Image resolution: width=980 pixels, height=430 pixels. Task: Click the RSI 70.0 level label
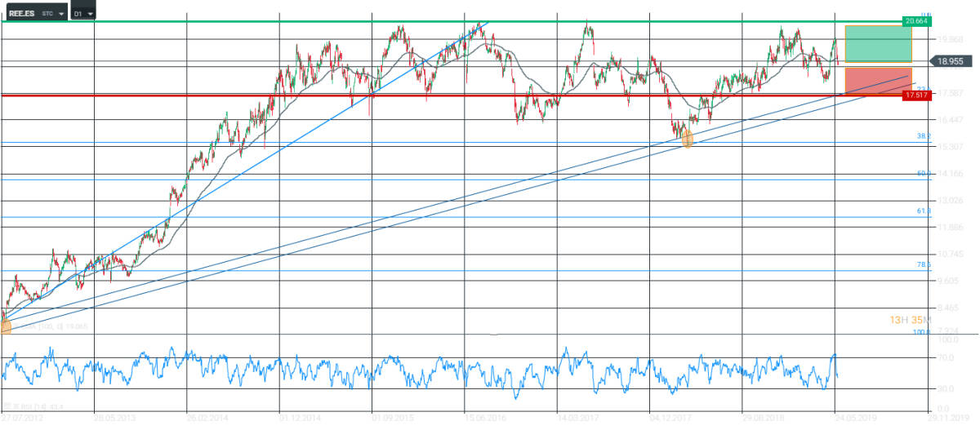(924, 357)
